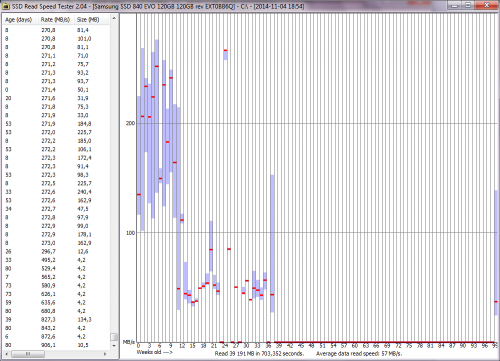Click the size value 47,5
The height and width of the screenshot is (361, 500).
pyautogui.click(x=83, y=209)
